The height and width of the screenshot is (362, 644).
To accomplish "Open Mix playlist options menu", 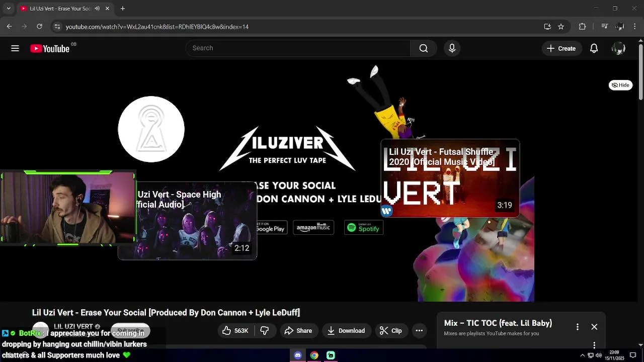I will (x=578, y=327).
